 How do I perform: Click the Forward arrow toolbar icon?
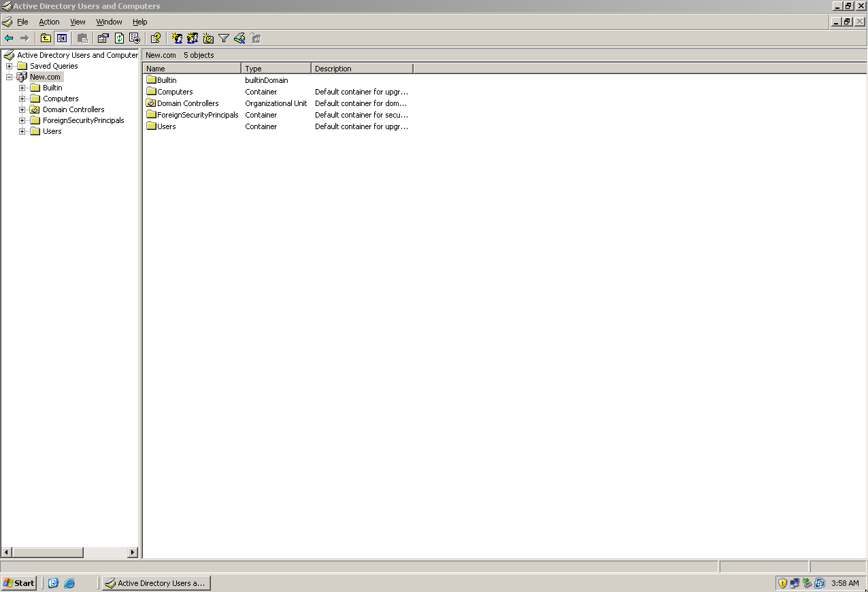(x=24, y=38)
